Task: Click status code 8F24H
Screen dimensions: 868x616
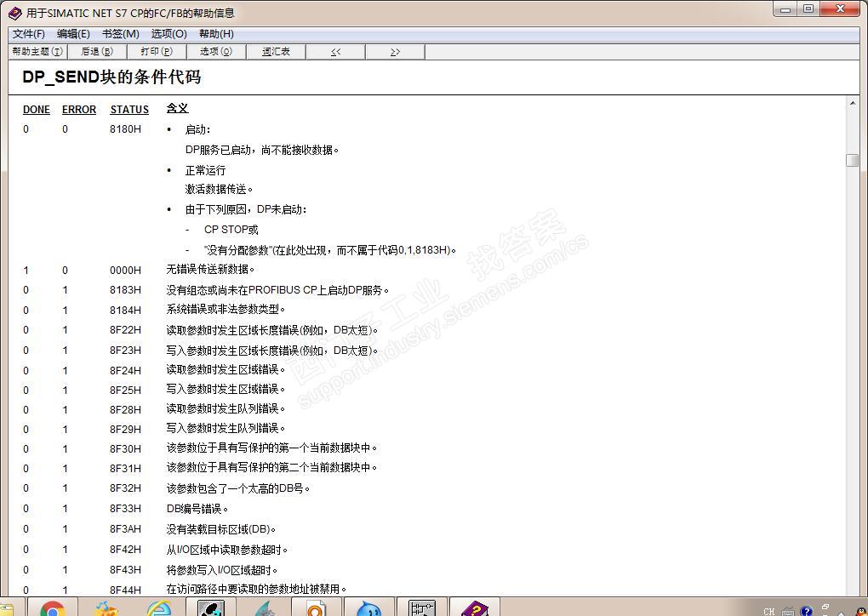Action: [125, 370]
